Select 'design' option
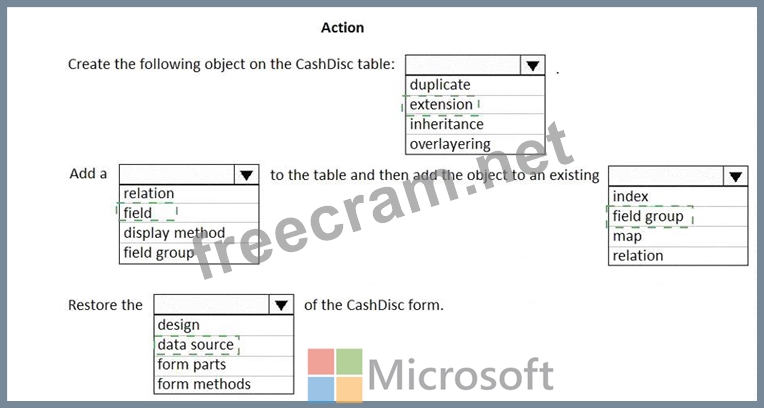 [x=224, y=325]
